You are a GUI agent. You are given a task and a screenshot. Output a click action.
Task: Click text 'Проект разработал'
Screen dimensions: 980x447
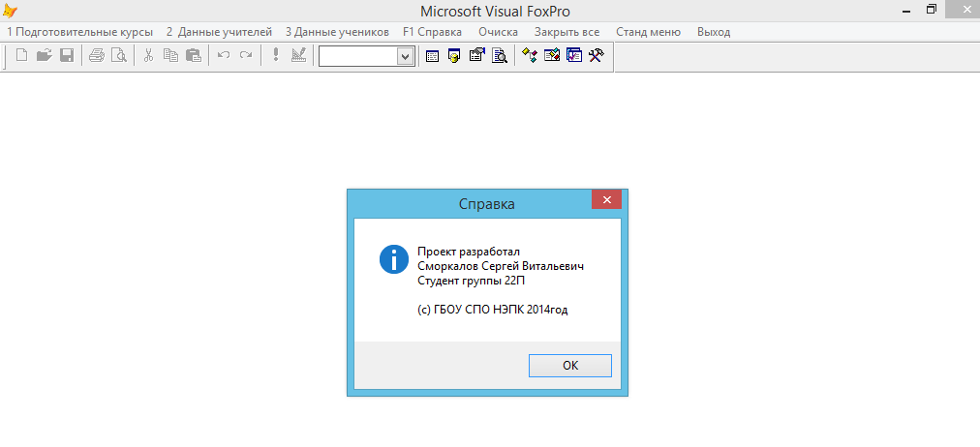469,252
